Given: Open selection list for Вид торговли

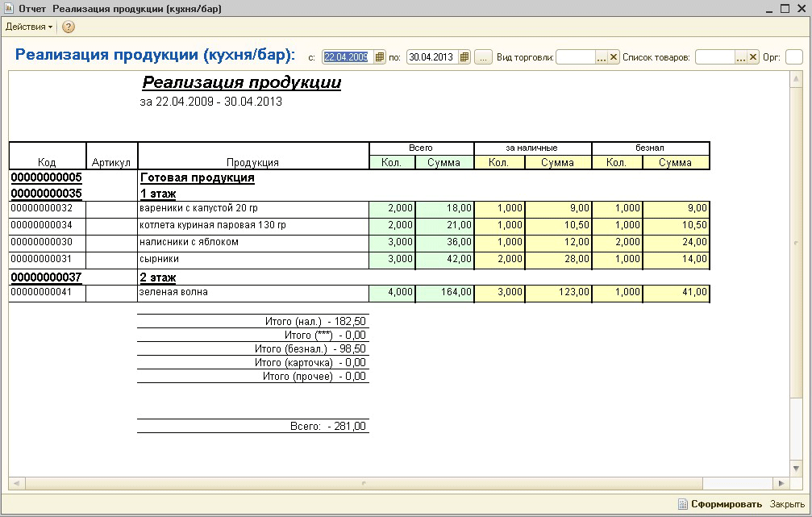Looking at the screenshot, I should pos(601,57).
